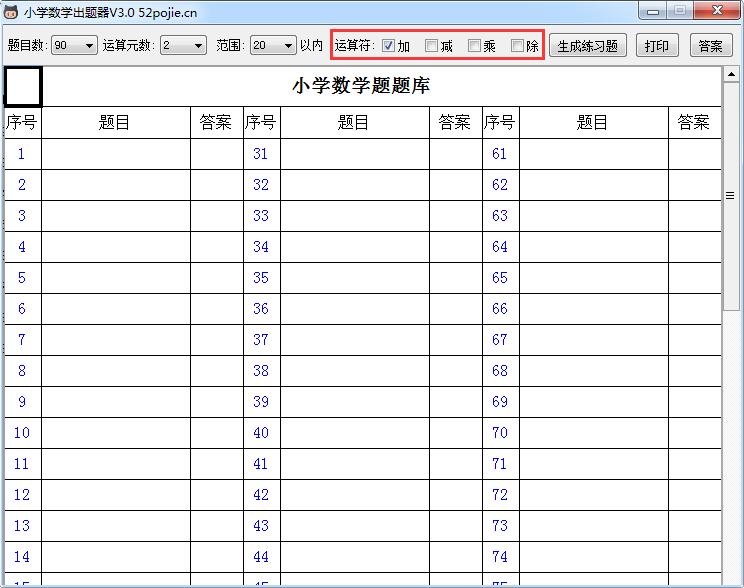
Task: Click the answer cell for row 31
Action: pyautogui.click(x=456, y=154)
